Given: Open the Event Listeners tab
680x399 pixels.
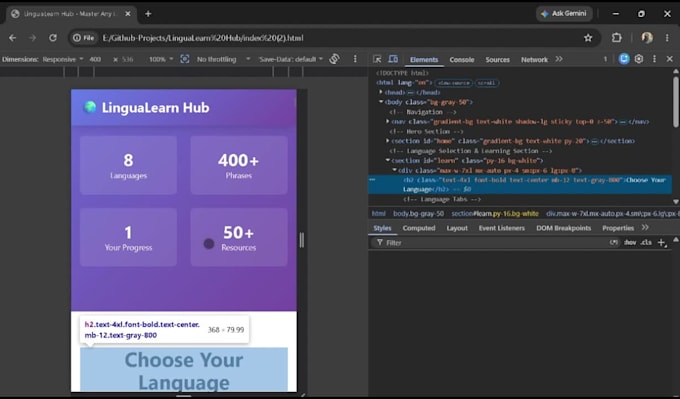Looking at the screenshot, I should click(502, 228).
